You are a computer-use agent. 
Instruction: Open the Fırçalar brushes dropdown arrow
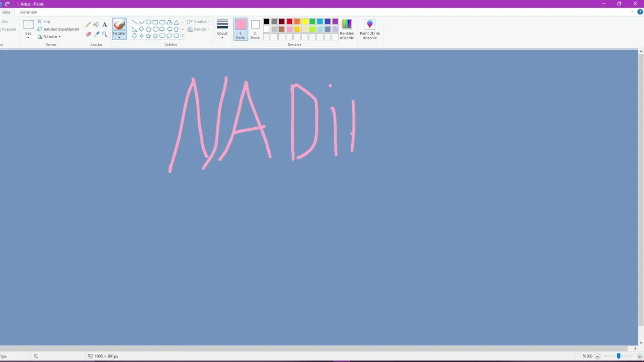coord(119,37)
